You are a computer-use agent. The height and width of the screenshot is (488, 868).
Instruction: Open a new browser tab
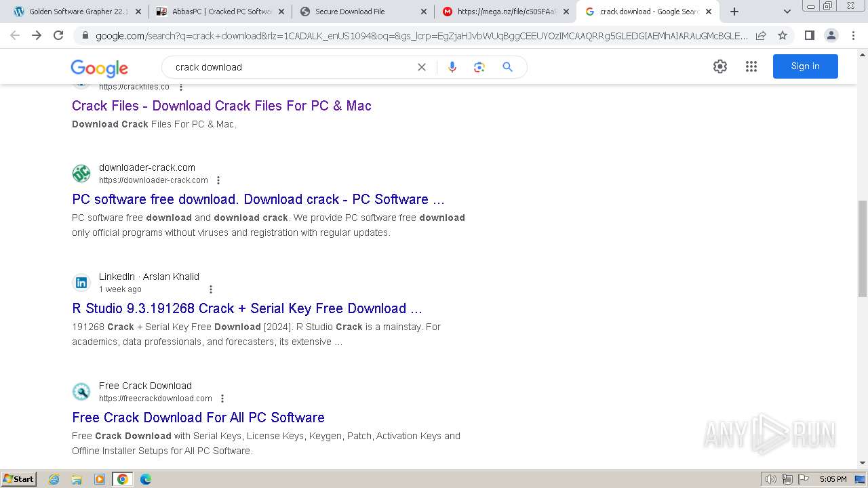click(x=734, y=12)
